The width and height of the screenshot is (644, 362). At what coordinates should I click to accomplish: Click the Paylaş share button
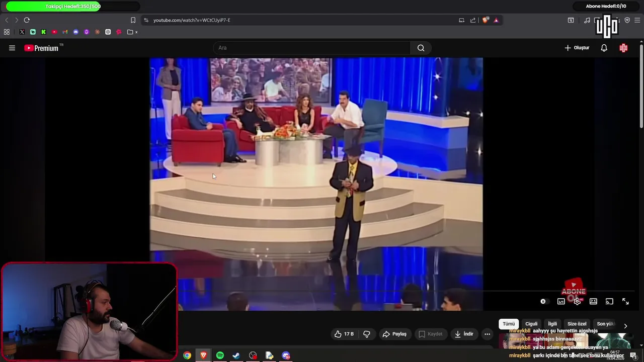394,334
